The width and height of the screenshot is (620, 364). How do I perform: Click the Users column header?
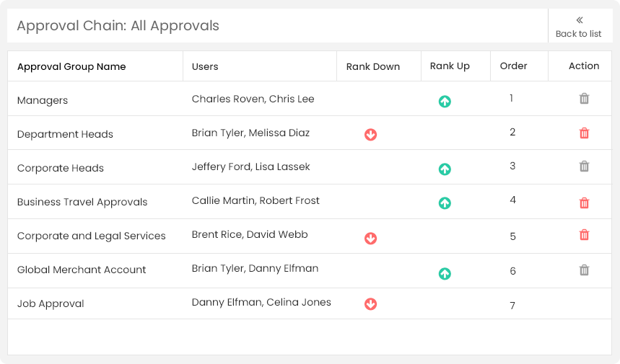coord(205,66)
